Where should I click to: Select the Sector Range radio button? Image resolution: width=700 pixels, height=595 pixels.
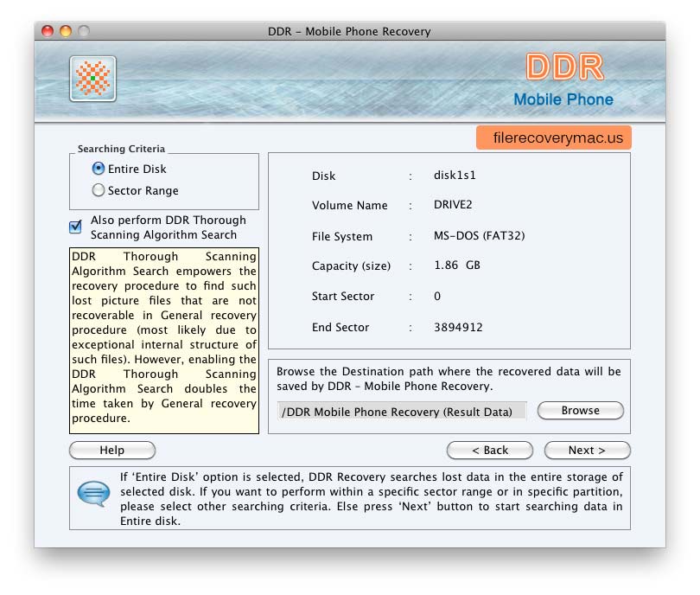pos(99,190)
